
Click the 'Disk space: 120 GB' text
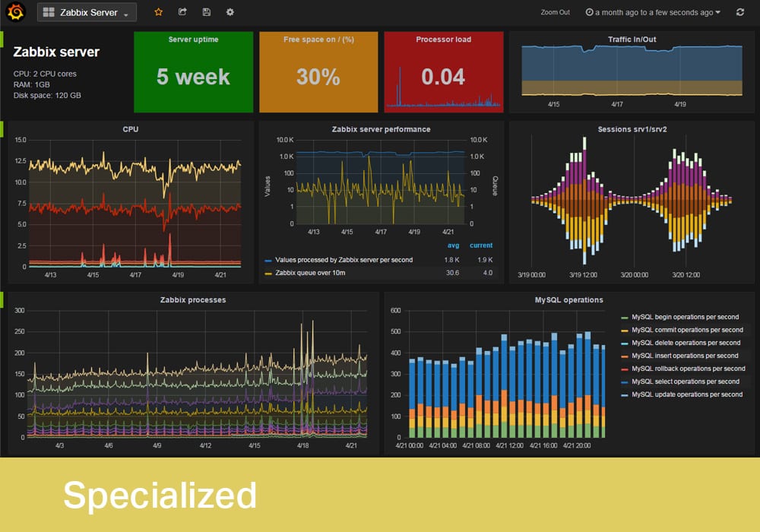click(x=47, y=96)
